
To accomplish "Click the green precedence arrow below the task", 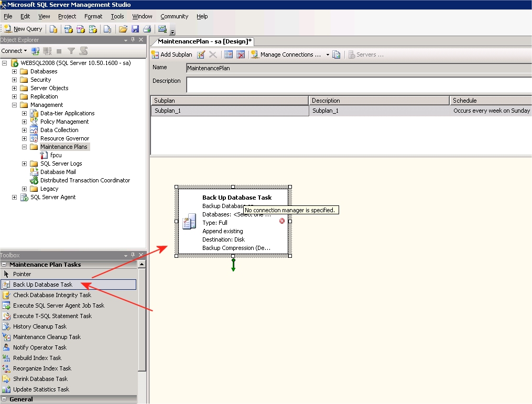I will point(233,265).
